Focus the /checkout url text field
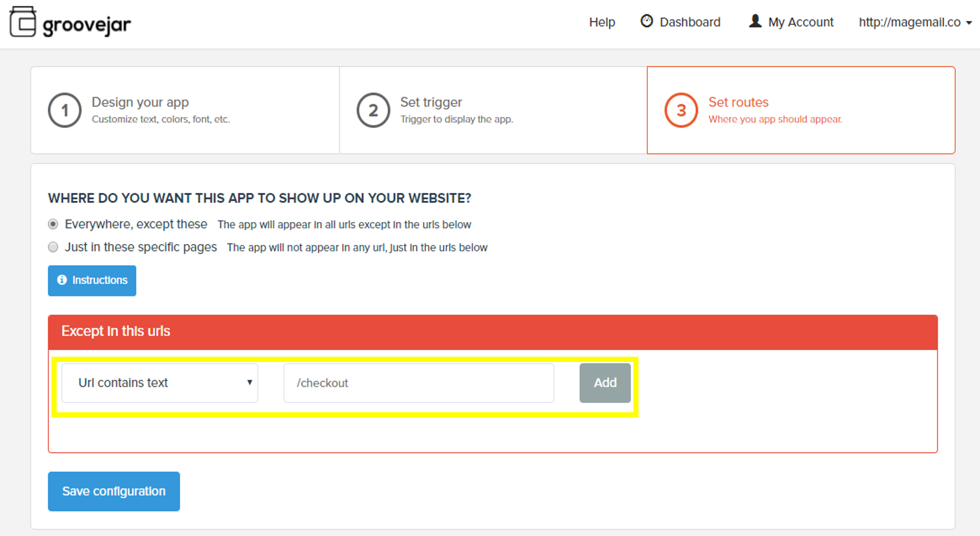980x536 pixels. pyautogui.click(x=419, y=383)
